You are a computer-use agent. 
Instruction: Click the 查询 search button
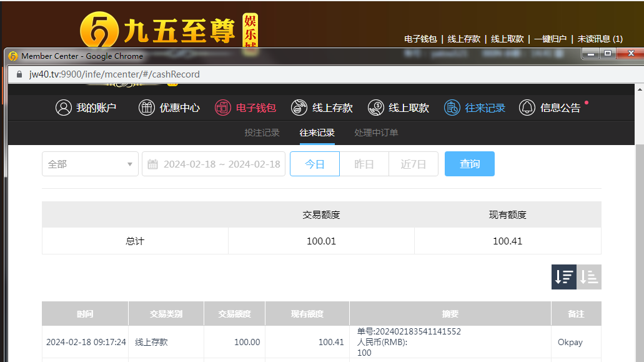click(470, 164)
